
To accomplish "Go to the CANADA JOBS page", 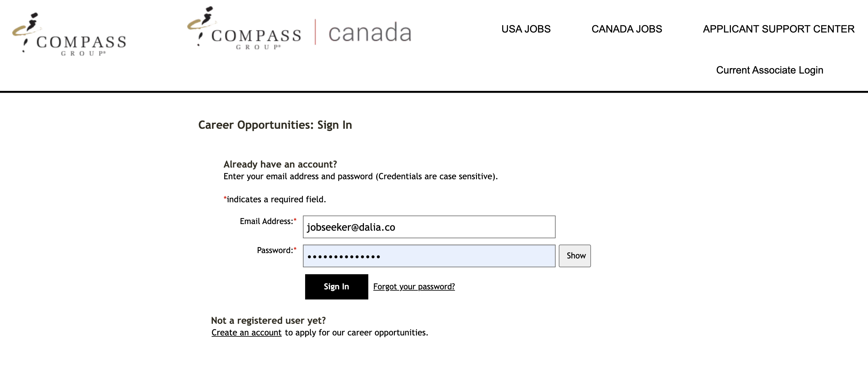I will [626, 29].
